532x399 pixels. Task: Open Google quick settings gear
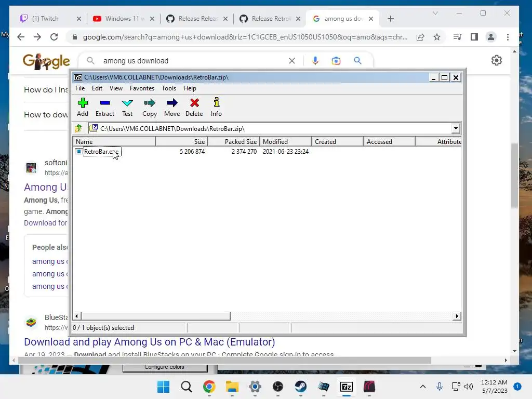(x=496, y=60)
